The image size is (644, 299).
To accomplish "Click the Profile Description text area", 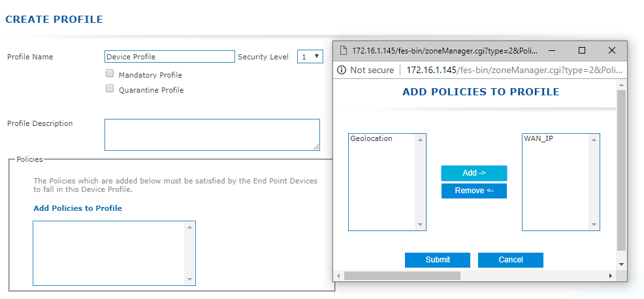I will click(x=212, y=134).
